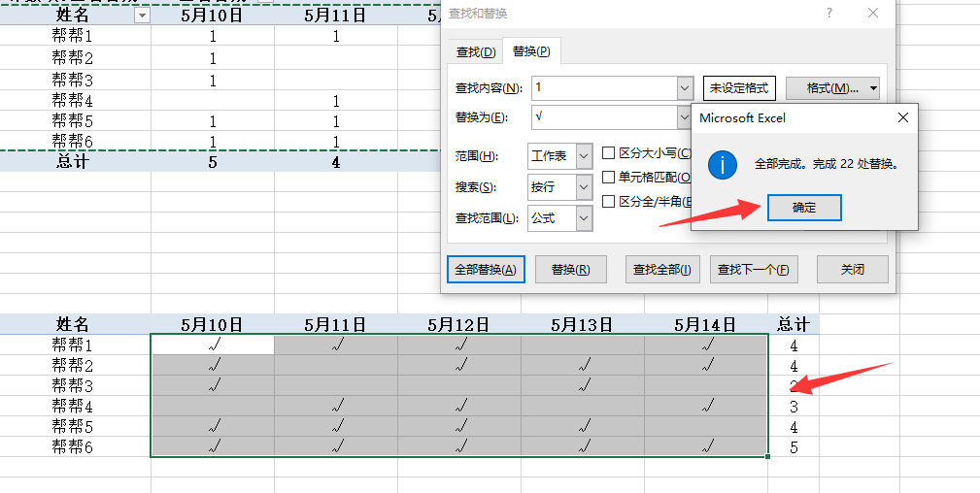
Task: Expand the 范围 工作表 dropdown
Action: click(x=585, y=155)
